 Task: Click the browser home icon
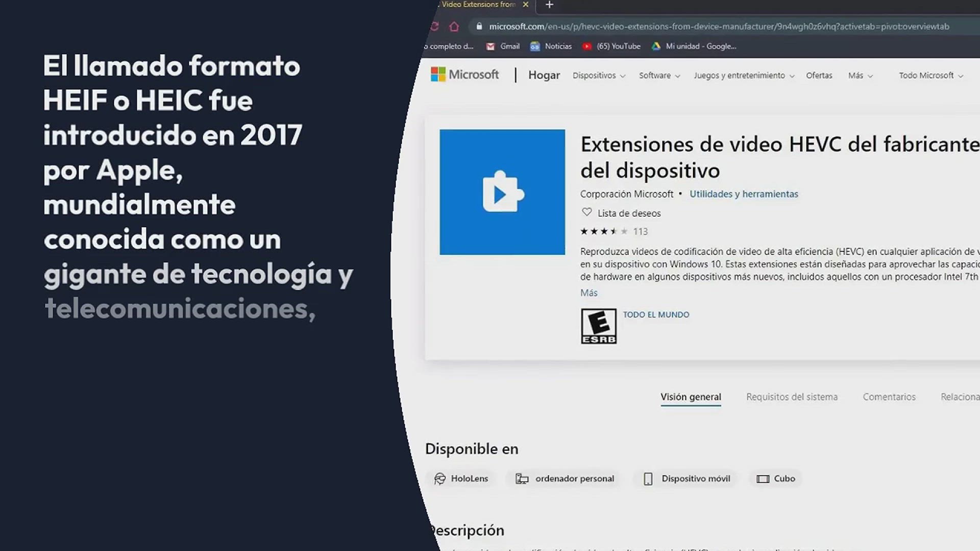[x=454, y=27]
